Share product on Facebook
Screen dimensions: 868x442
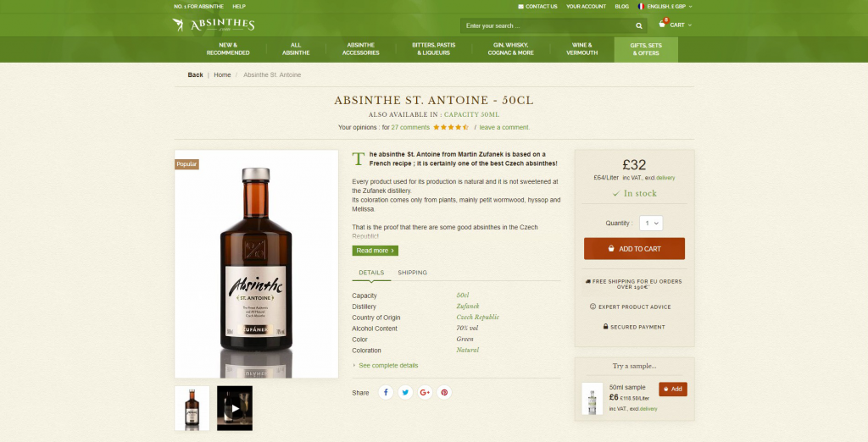385,393
